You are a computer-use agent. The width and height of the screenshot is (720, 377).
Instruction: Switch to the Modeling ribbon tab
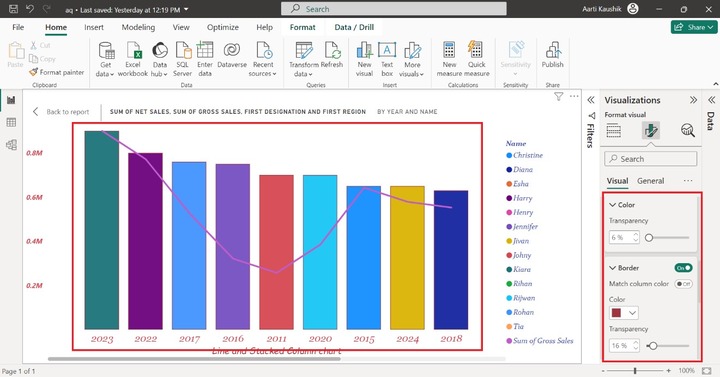click(x=138, y=27)
